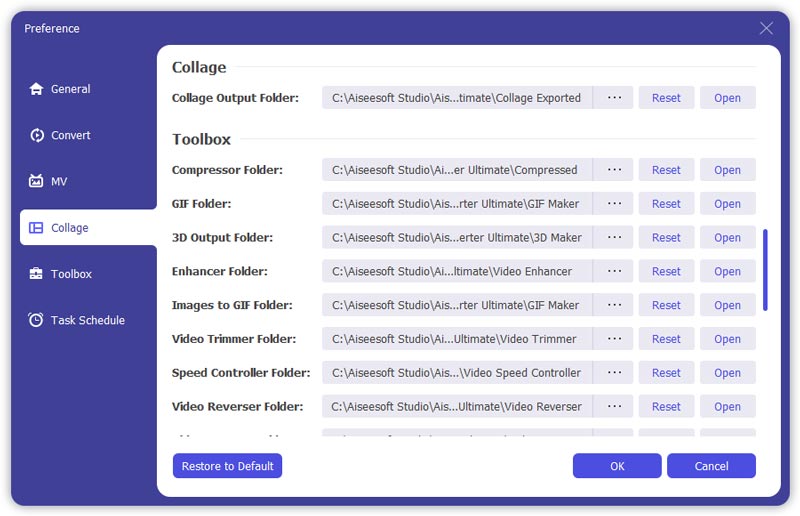Reset the 3D Output Folder path
This screenshot has width=800, height=516.
pos(666,238)
